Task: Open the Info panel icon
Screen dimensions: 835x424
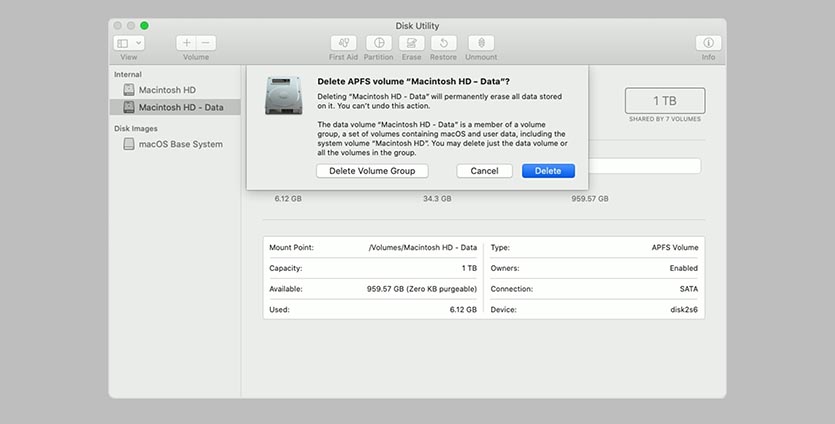Action: tap(708, 43)
